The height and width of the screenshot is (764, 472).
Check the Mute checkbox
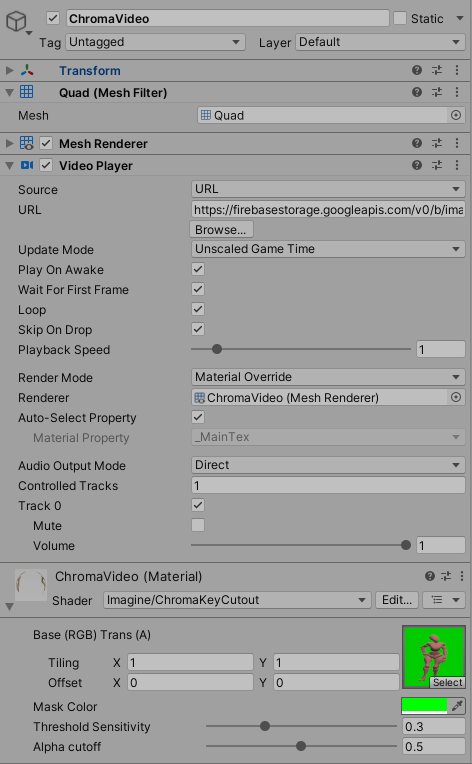(x=198, y=525)
